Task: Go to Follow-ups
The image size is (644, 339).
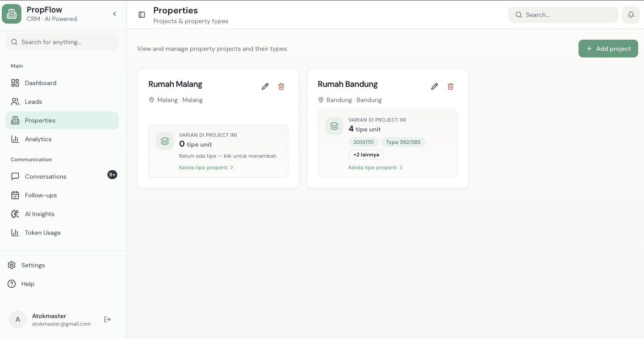Action: click(x=62, y=195)
